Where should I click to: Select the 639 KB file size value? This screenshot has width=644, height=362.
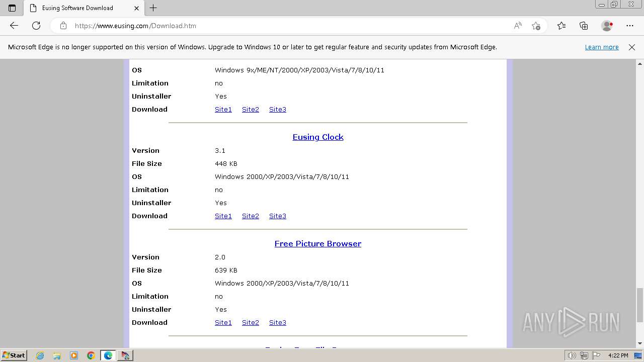point(226,270)
